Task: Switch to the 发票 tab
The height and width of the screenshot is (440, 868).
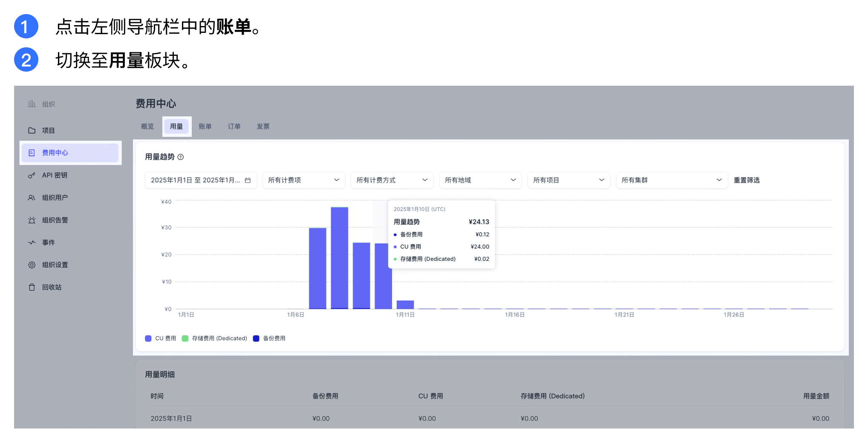Action: click(263, 126)
